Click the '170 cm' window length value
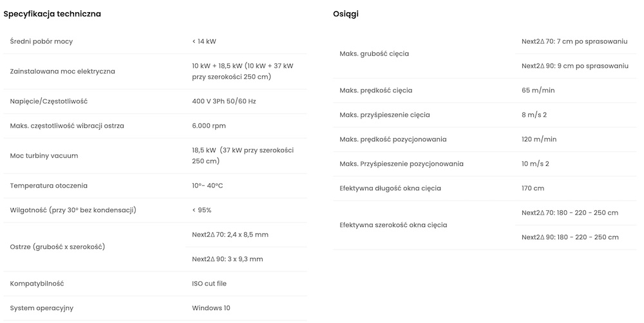Image resolution: width=644 pixels, height=323 pixels. pyautogui.click(x=533, y=188)
